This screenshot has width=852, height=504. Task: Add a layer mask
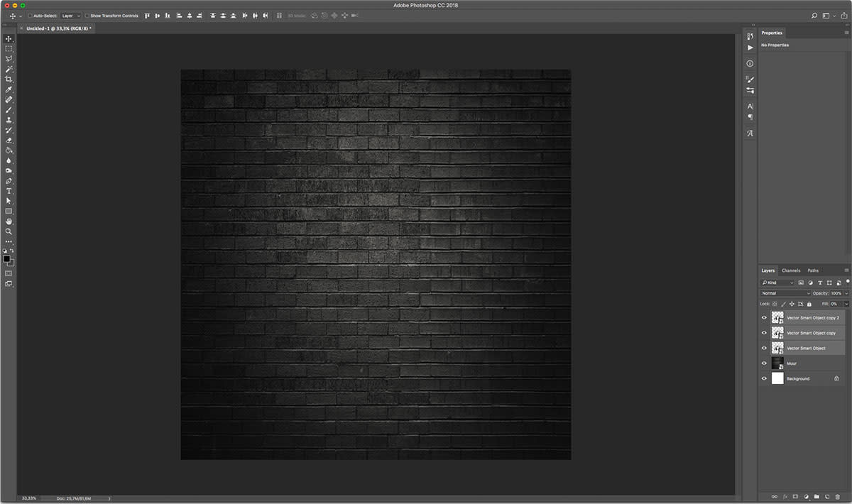(795, 496)
